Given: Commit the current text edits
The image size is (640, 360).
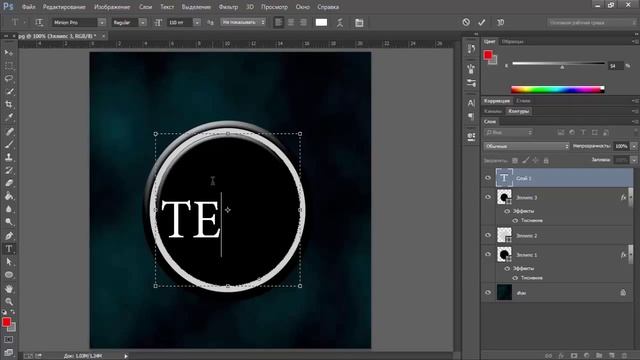Looking at the screenshot, I should click(482, 22).
